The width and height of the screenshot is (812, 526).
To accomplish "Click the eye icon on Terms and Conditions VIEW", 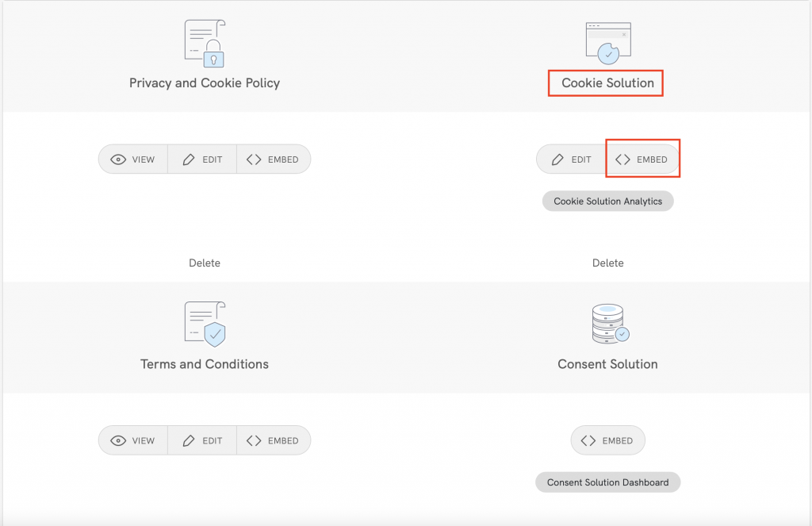I will [x=117, y=440].
